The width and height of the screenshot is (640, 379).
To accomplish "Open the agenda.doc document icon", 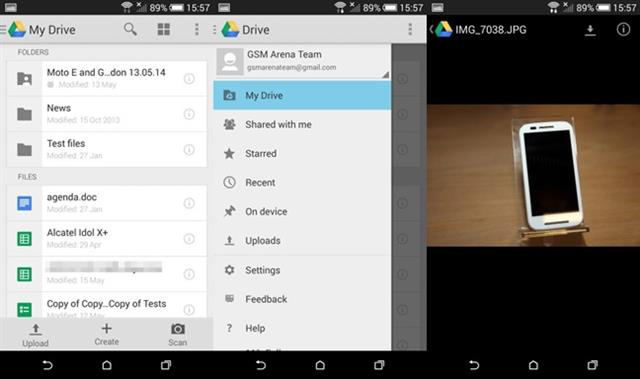I will coord(24,203).
